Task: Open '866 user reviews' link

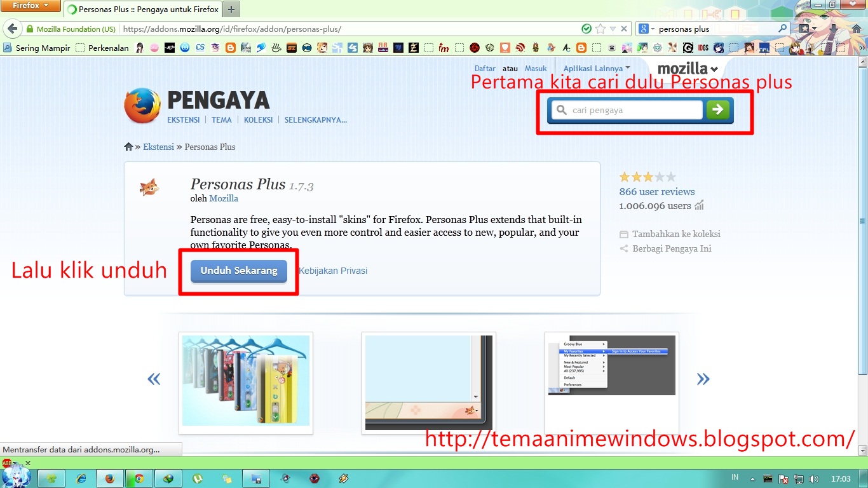Action: (657, 191)
